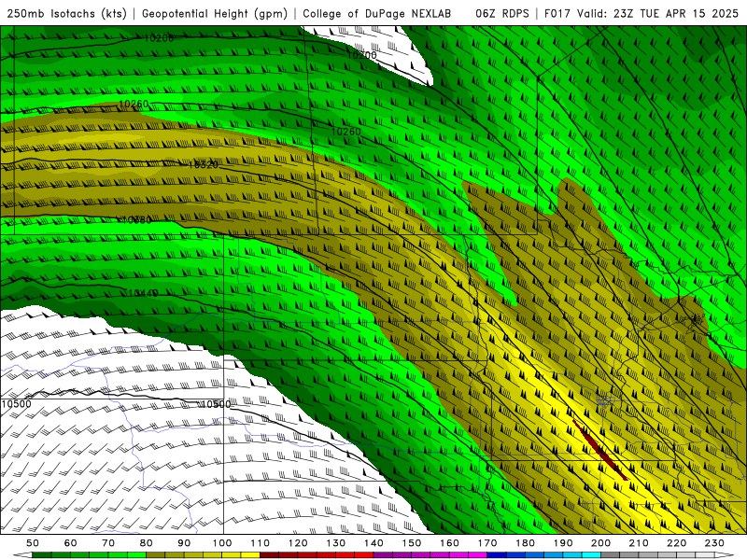Click the 110 colorbar scale label

[261, 543]
